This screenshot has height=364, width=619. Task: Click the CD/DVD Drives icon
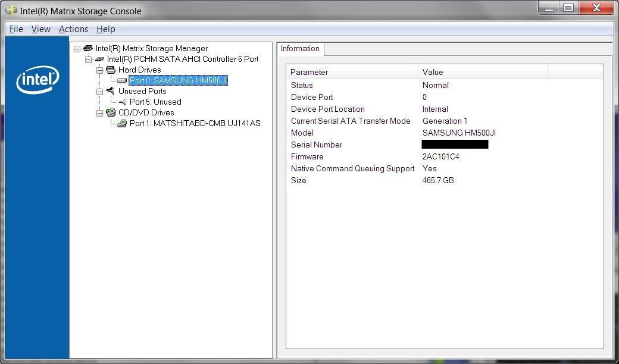pyautogui.click(x=111, y=112)
